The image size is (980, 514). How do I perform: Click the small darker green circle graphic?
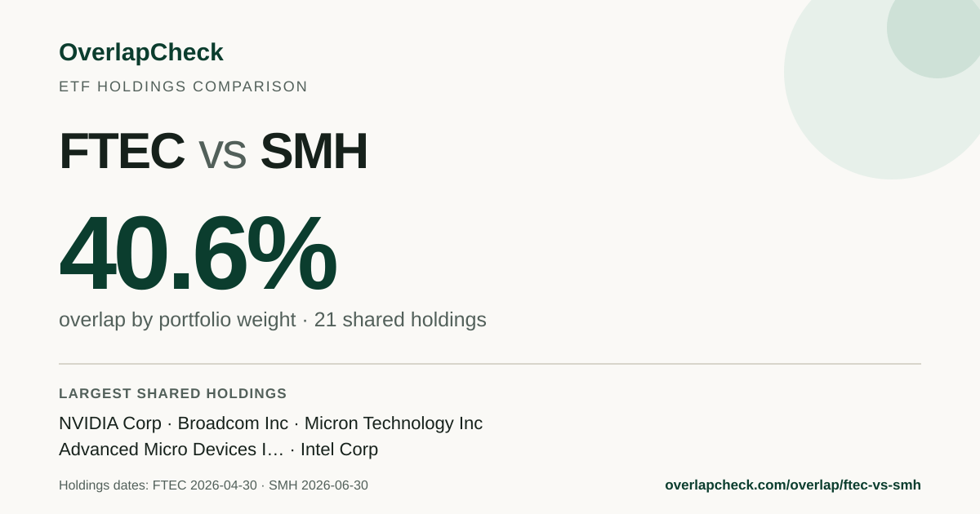click(938, 33)
